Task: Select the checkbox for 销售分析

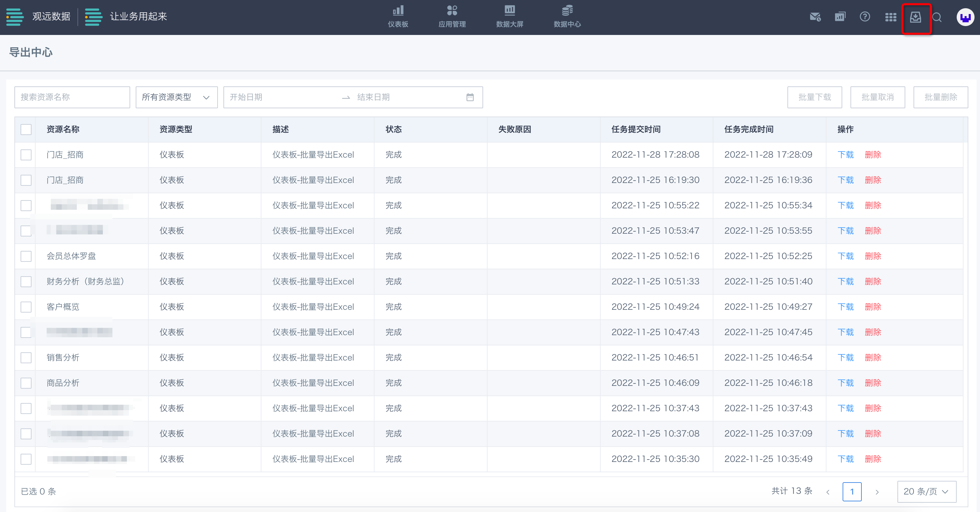Action: (26, 357)
